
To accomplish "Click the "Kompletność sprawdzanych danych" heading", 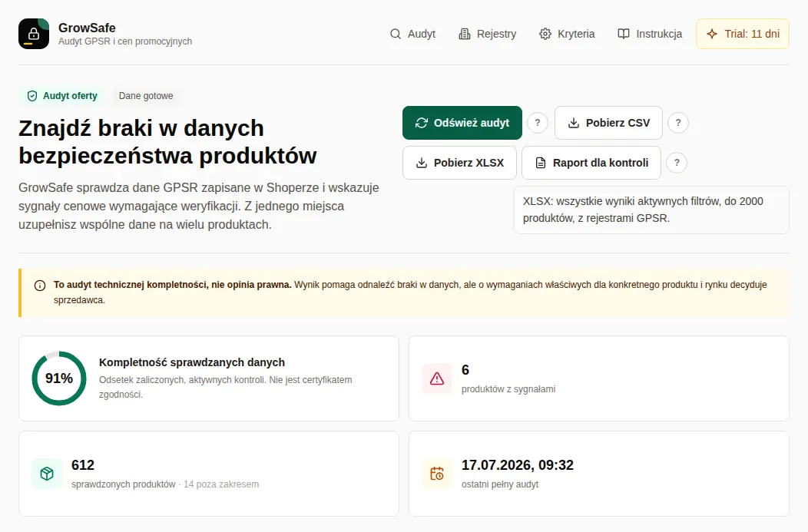I will pyautogui.click(x=192, y=362).
